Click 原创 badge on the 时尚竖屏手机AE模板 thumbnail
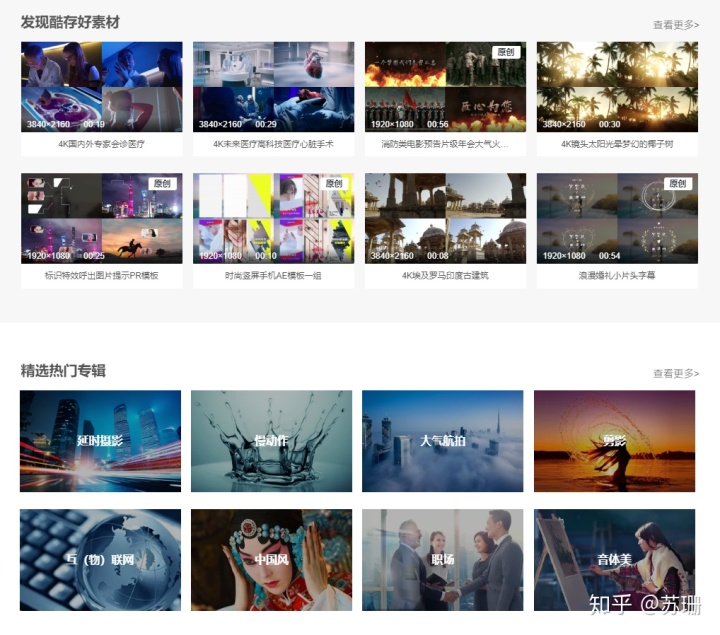Viewport: 720px width, 635px height. click(334, 184)
